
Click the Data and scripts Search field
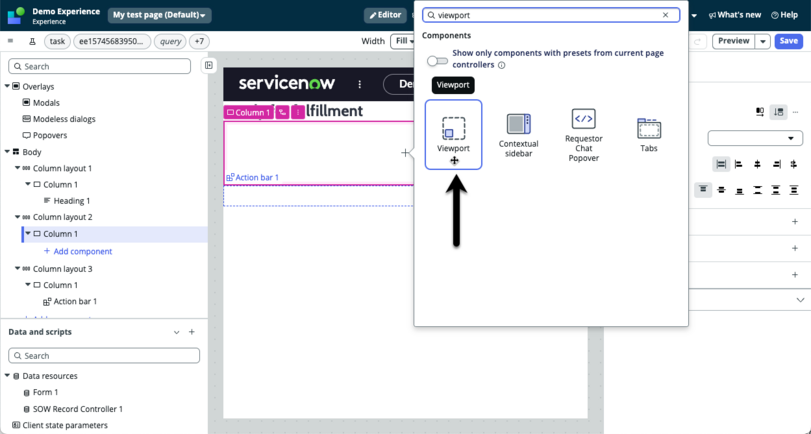click(x=104, y=355)
